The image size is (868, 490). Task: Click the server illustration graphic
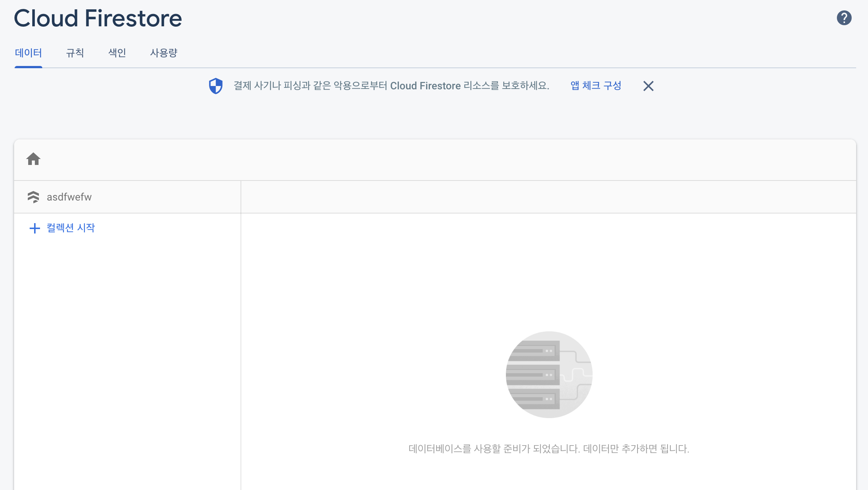point(549,374)
